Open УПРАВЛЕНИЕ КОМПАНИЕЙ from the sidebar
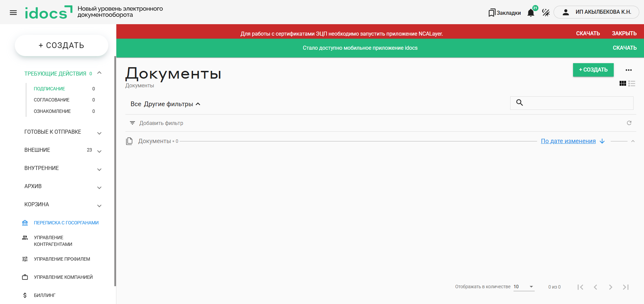This screenshot has width=644, height=304. click(63, 277)
